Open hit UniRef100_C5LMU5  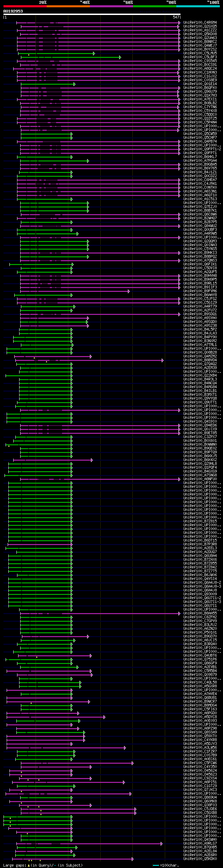(x=200, y=53)
